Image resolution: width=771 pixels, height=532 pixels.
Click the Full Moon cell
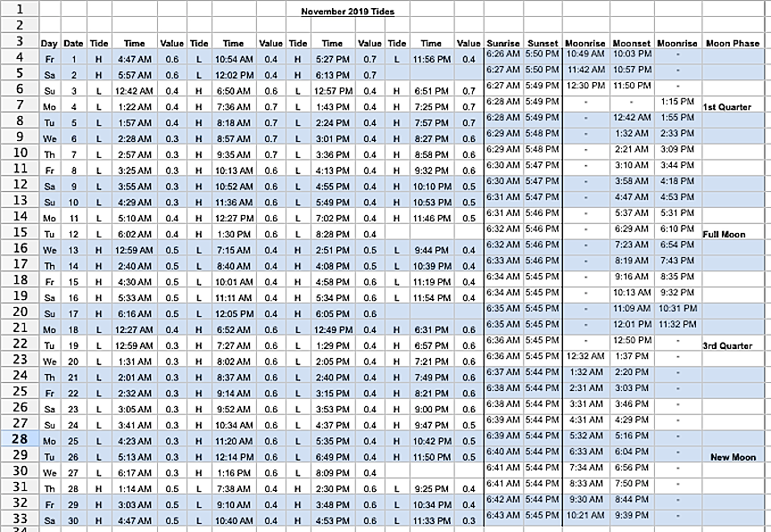[724, 235]
